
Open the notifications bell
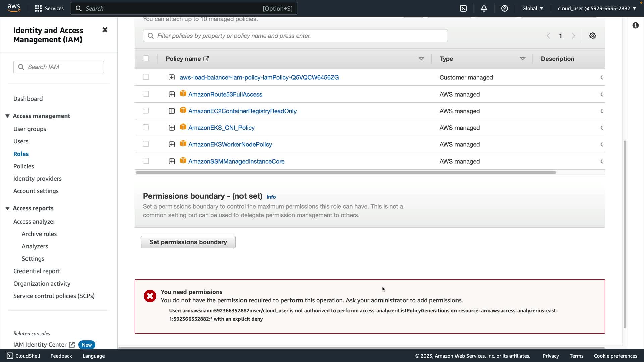(x=484, y=8)
